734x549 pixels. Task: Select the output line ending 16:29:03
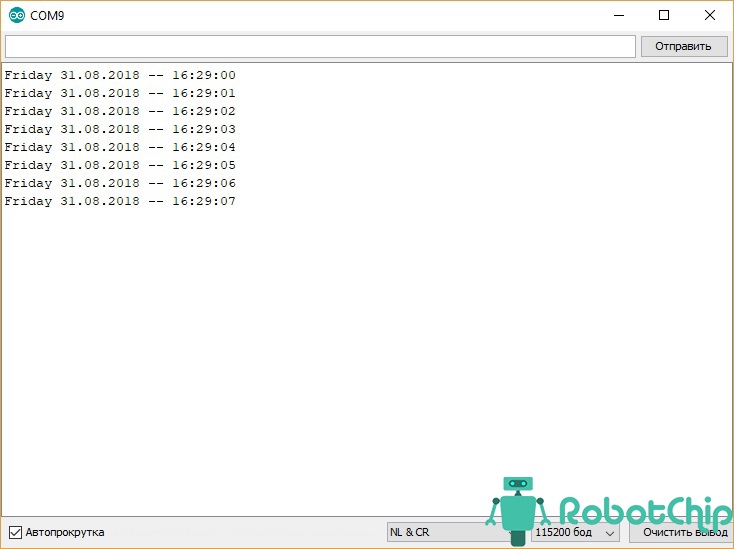point(120,129)
